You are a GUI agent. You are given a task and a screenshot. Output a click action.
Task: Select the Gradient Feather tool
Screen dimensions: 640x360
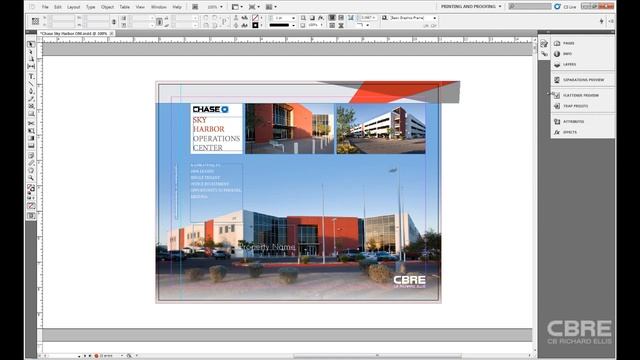(31, 145)
